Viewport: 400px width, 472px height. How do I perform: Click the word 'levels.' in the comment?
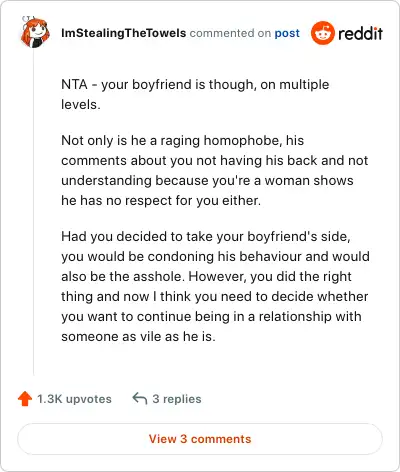(x=81, y=104)
